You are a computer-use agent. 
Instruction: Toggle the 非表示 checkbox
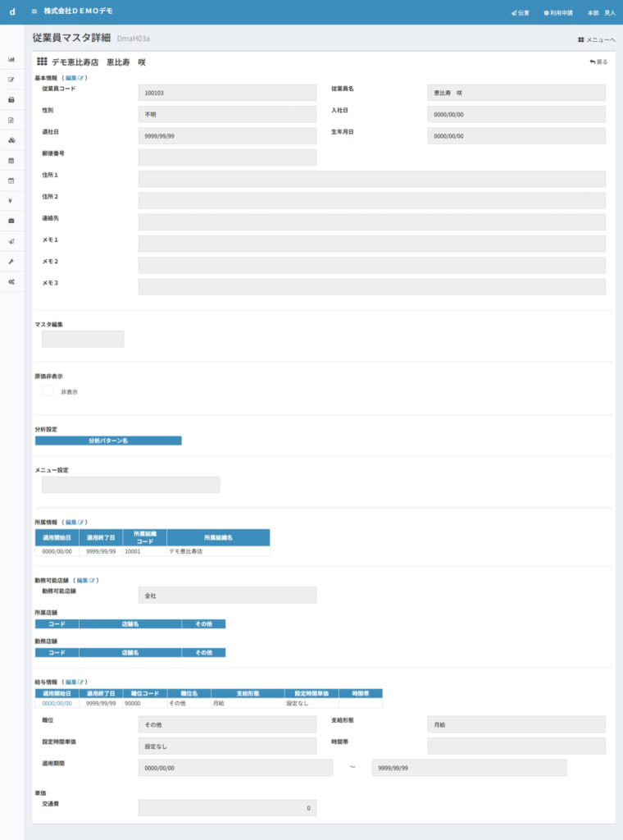click(x=48, y=391)
